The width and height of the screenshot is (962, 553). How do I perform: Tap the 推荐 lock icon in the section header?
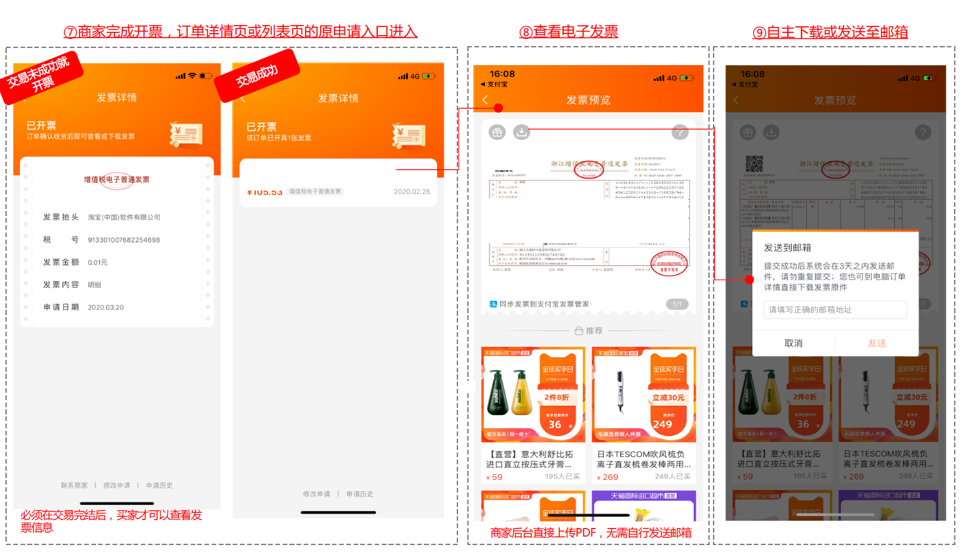[579, 331]
